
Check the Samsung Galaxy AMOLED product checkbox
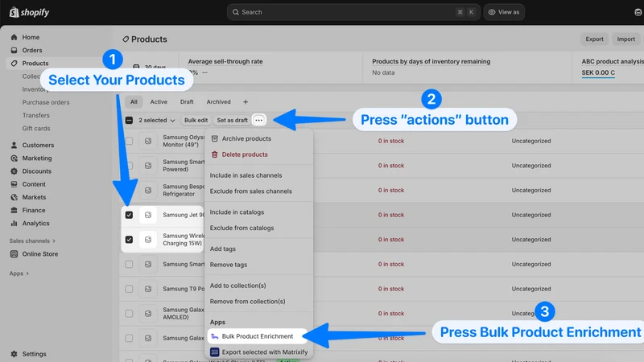tap(129, 313)
